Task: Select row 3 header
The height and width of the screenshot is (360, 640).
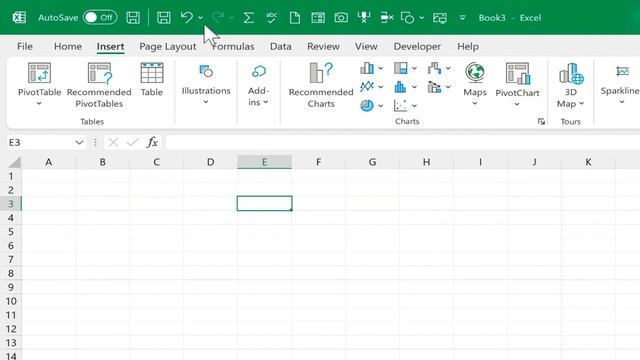Action: 11,204
